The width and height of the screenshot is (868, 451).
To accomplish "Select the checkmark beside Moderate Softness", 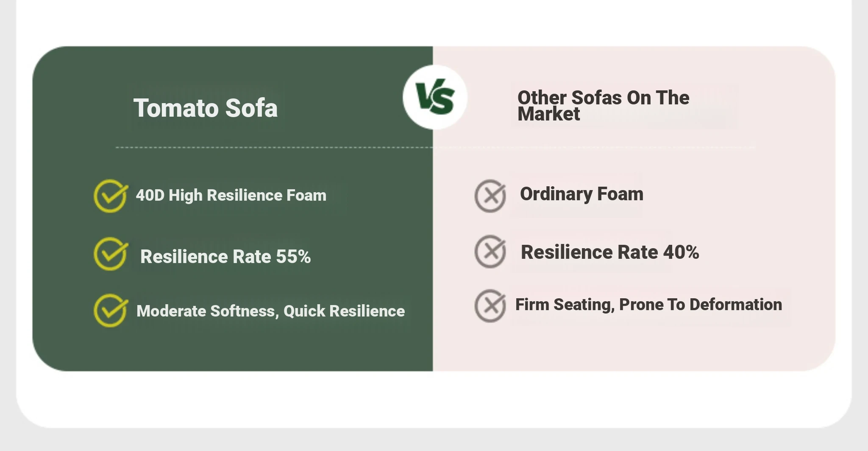I will 110,311.
